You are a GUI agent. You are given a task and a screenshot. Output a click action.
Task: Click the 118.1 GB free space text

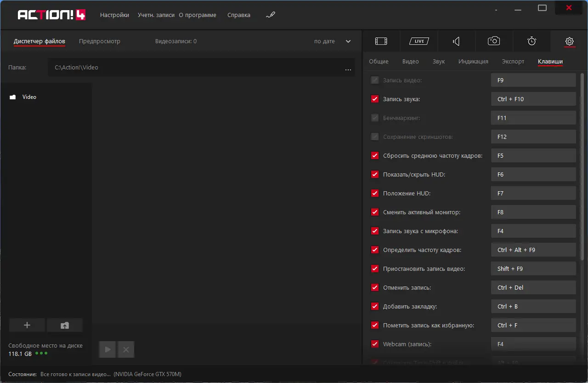coord(20,354)
